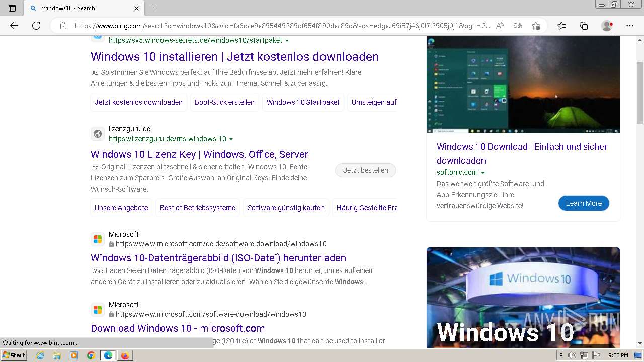Click the lizenzguru.de globe site icon
Screen dimensions: 644x362
pos(98,134)
